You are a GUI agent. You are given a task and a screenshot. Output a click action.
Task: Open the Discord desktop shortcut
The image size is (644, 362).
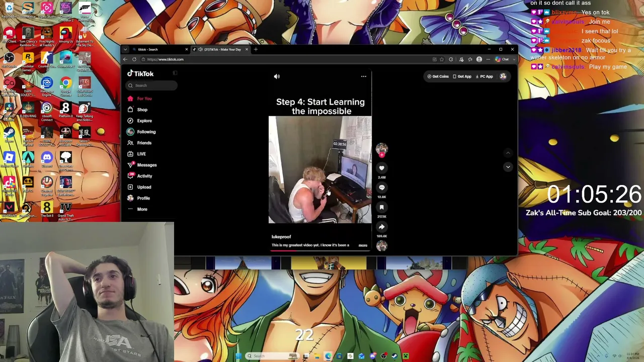click(47, 159)
